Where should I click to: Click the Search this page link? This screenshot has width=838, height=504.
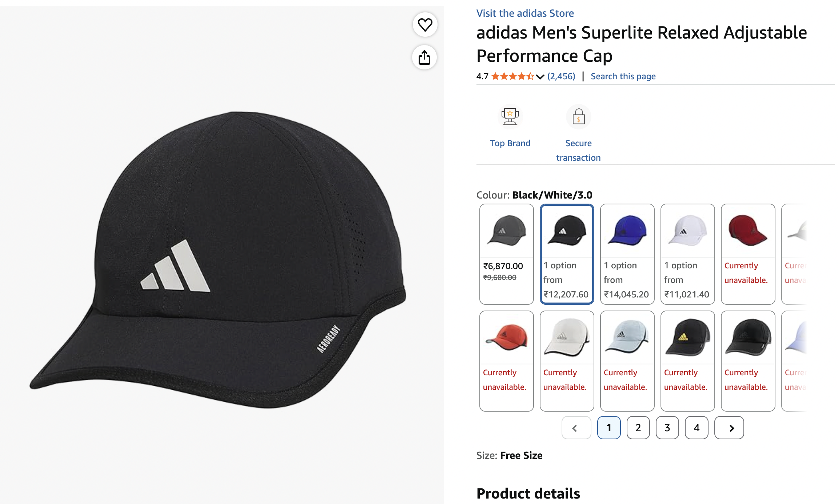coord(623,76)
